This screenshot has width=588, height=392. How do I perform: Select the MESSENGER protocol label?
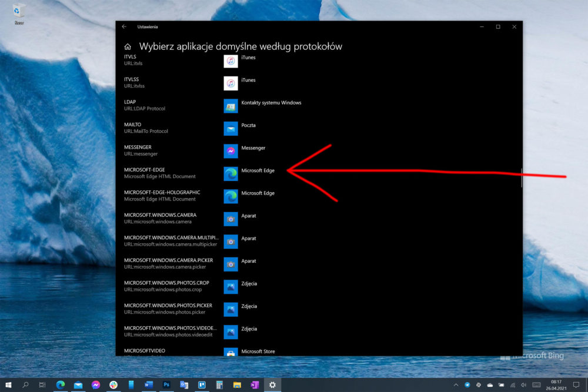pos(138,148)
